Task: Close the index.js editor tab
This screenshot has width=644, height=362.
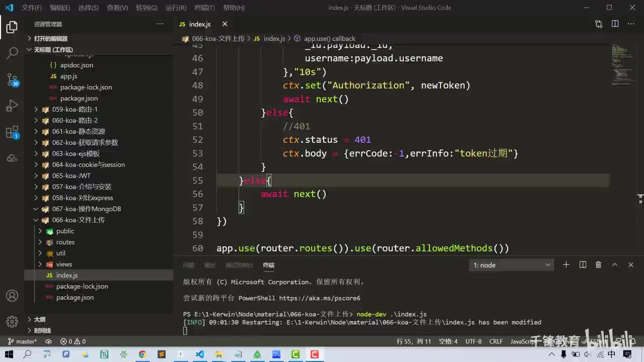Action: (225, 24)
